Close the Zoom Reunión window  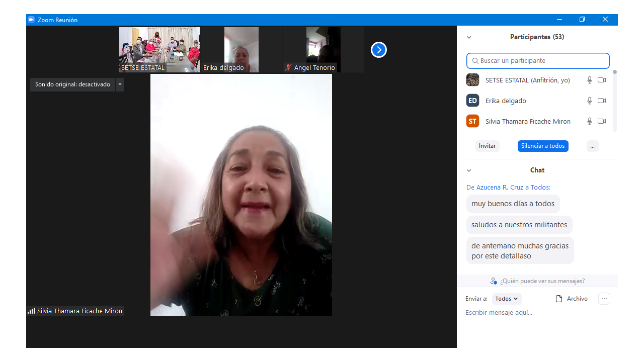[x=605, y=20]
